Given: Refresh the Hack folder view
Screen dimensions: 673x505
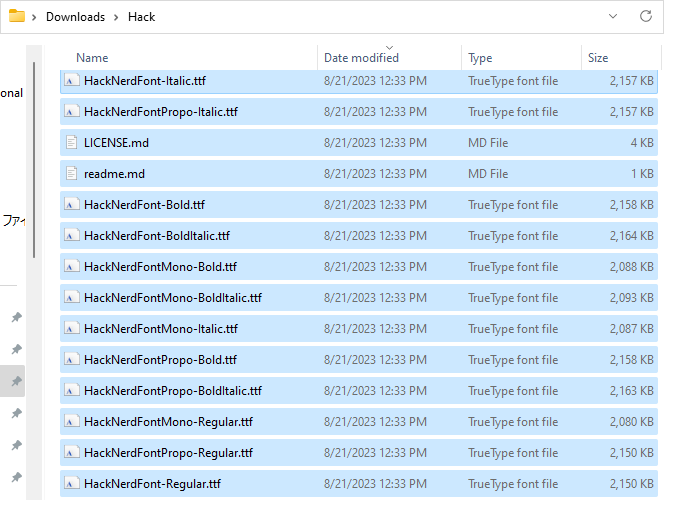Looking at the screenshot, I should [x=646, y=16].
